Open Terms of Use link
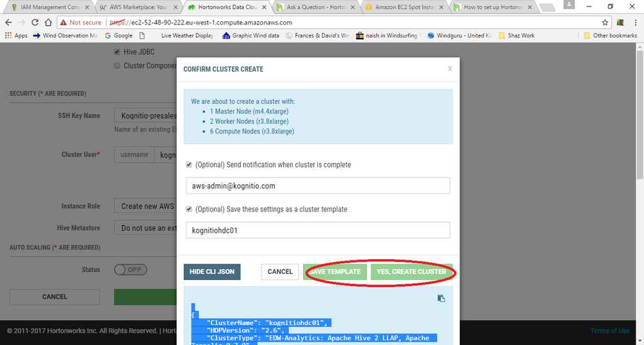 610,331
